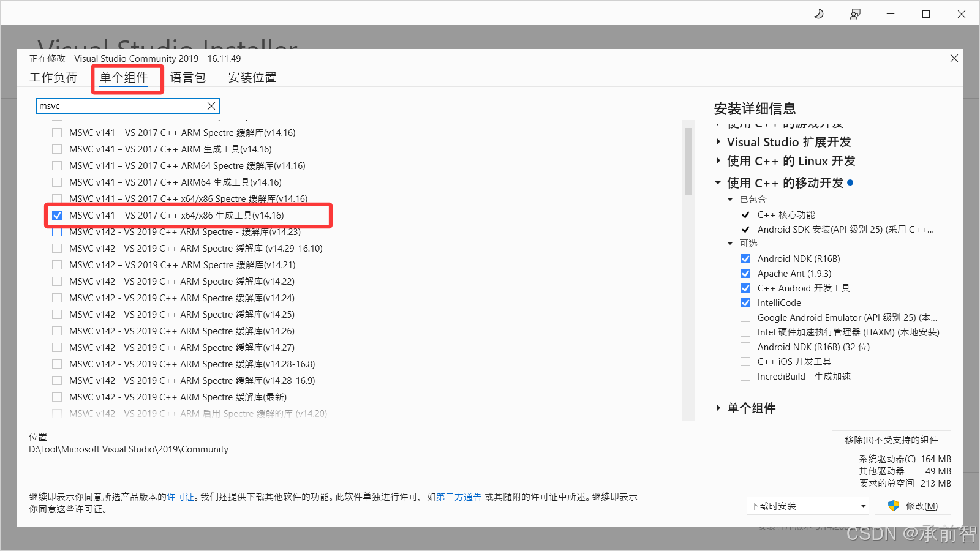Click the 安装详细信息 heading

pyautogui.click(x=755, y=109)
